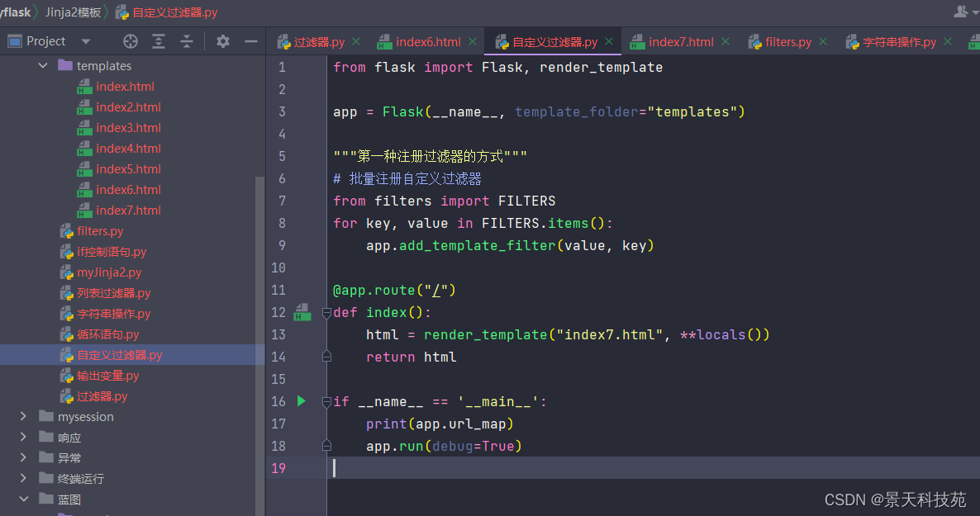Select 自定义过滤器.py in project tree
Viewport: 980px width, 516px height.
tap(119, 355)
